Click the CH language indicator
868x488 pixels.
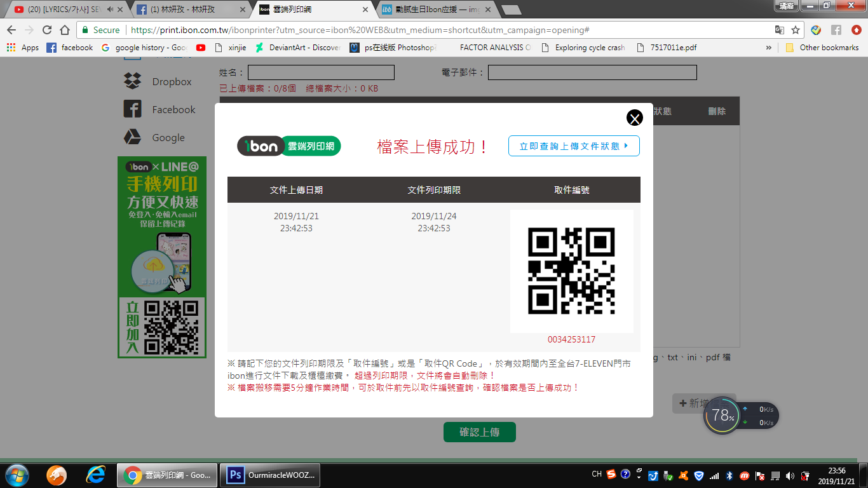coord(597,474)
